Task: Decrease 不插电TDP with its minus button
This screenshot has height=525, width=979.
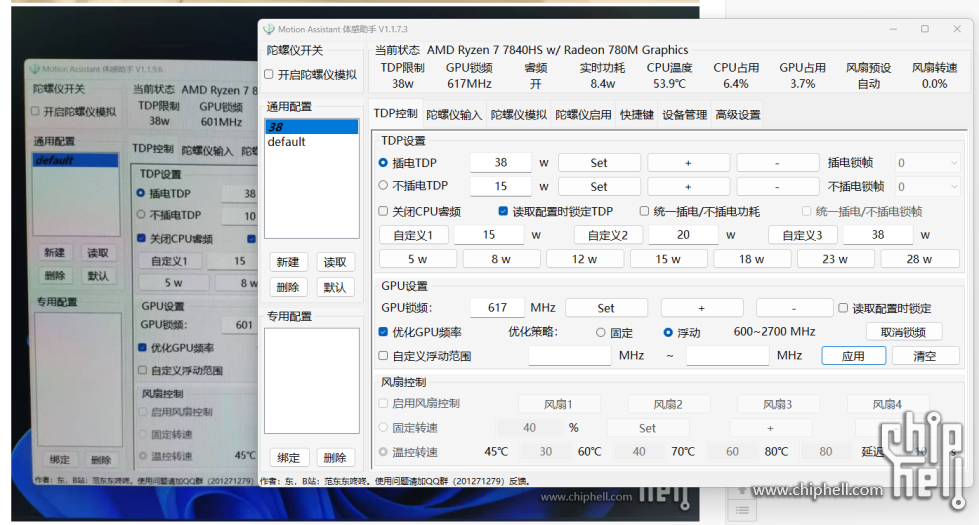Action: pos(777,187)
